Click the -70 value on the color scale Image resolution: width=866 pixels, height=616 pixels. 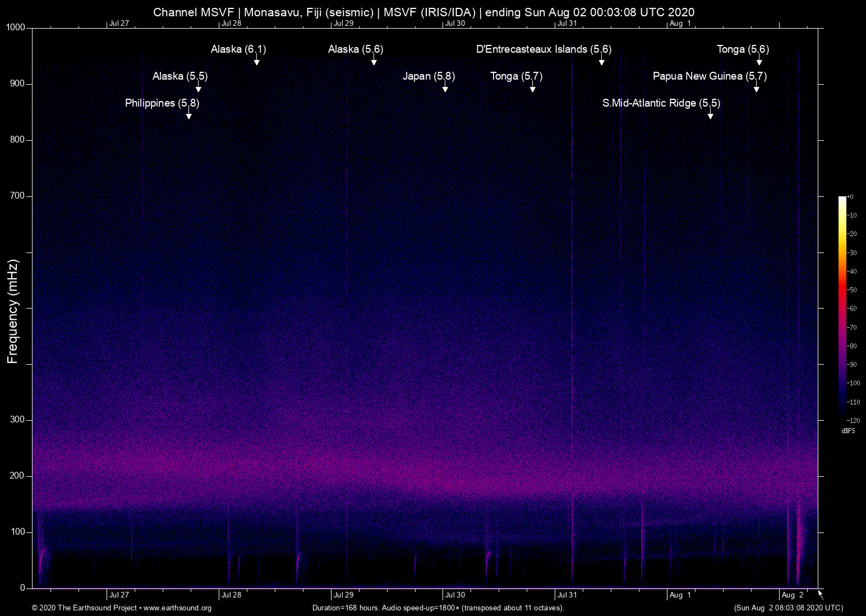point(852,327)
